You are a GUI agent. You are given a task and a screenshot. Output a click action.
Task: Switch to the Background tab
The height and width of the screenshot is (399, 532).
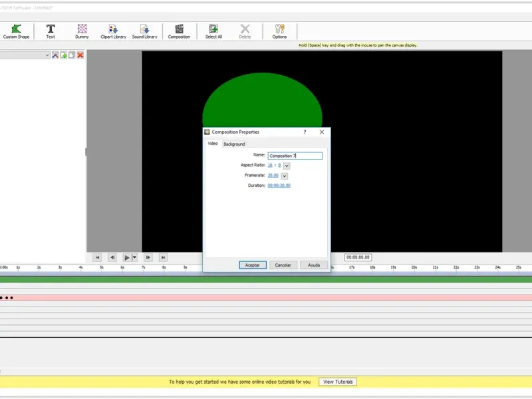(234, 144)
